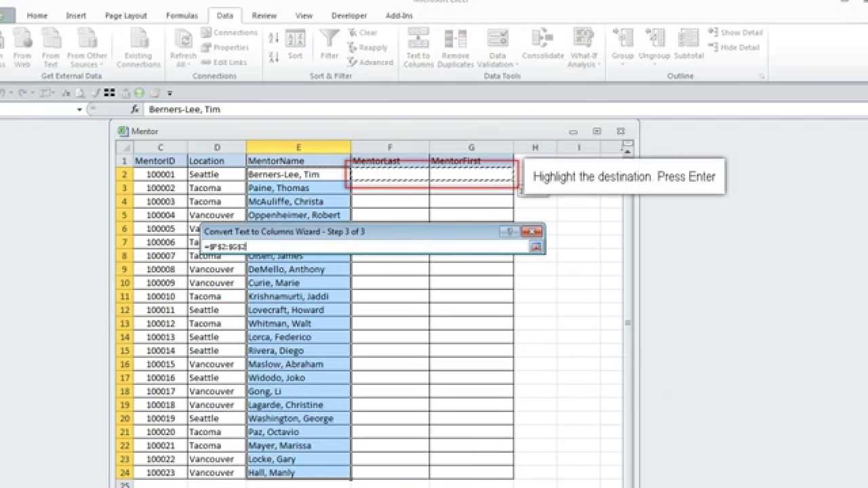Image resolution: width=868 pixels, height=488 pixels.
Task: Click the Data Validation icon
Action: coord(498,39)
